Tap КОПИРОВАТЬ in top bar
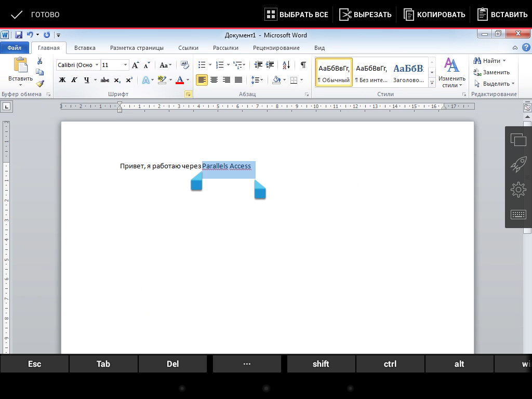This screenshot has height=399, width=532. click(434, 15)
